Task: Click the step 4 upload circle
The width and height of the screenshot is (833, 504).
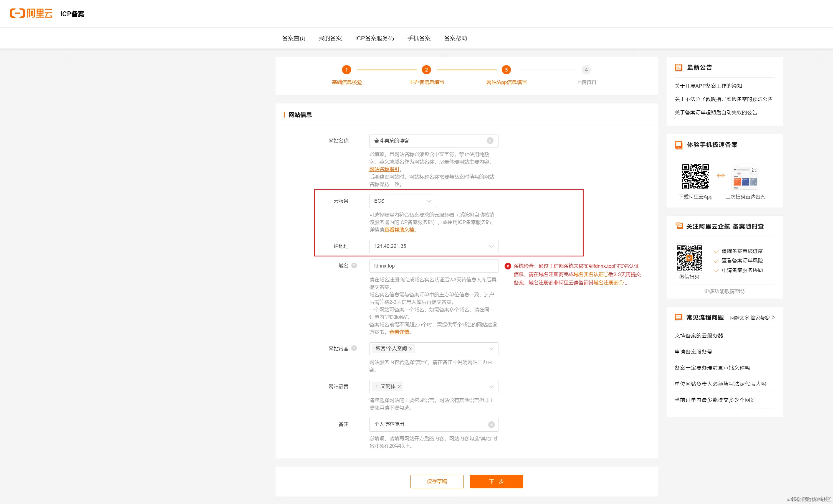Action: click(x=586, y=70)
